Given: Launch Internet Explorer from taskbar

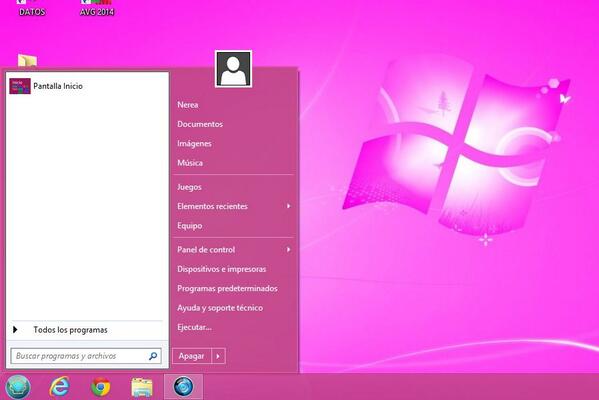Looking at the screenshot, I should coord(59,387).
